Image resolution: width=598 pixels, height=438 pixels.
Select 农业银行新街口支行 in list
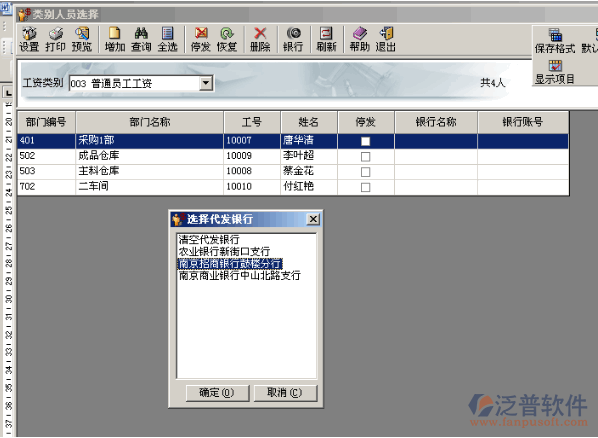[224, 251]
